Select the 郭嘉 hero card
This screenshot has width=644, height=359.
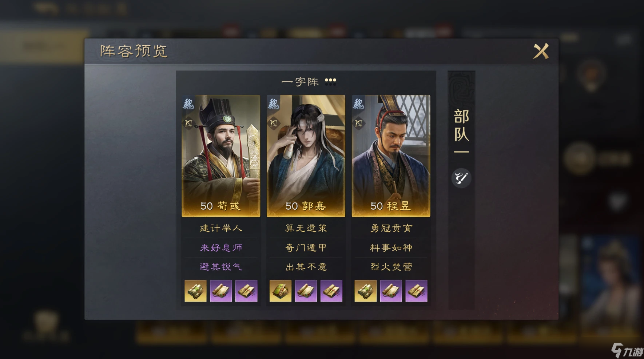(x=306, y=156)
